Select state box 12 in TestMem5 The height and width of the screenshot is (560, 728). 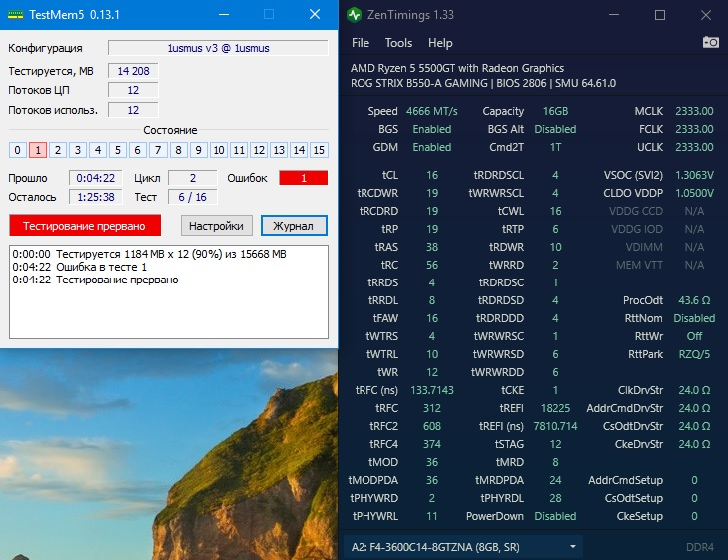(x=259, y=150)
